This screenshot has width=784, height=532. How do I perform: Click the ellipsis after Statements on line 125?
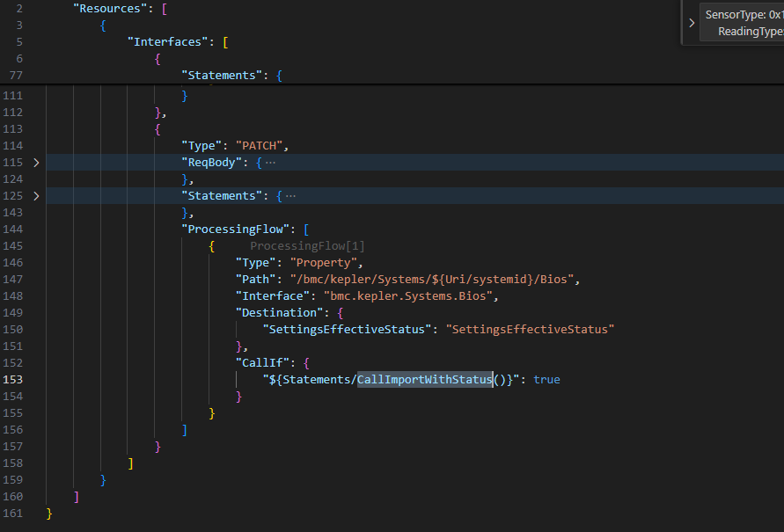point(290,195)
